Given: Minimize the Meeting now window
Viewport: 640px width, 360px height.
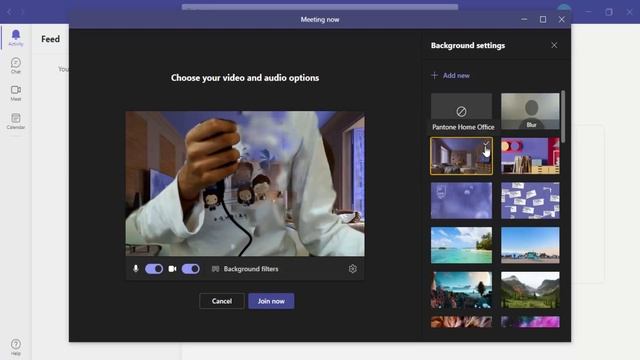Looking at the screenshot, I should point(524,19).
